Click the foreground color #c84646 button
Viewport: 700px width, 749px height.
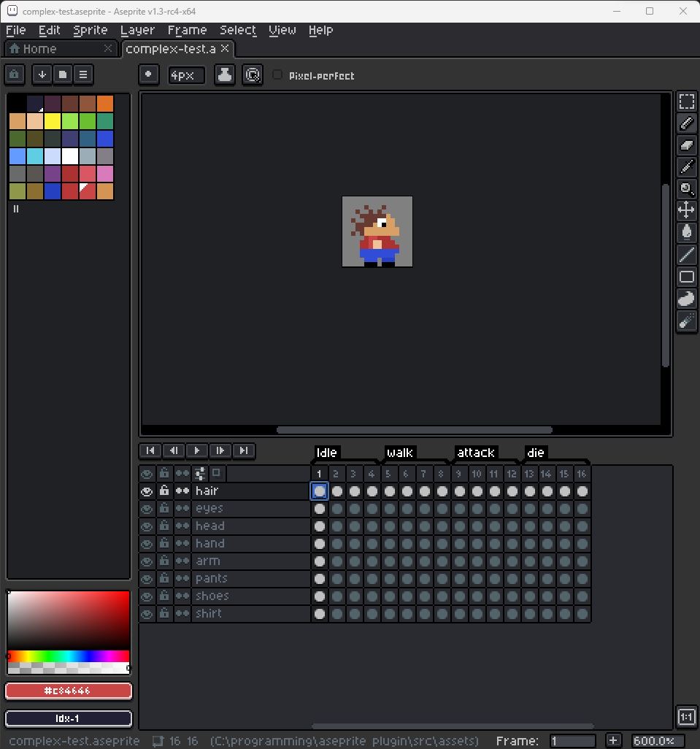69,691
